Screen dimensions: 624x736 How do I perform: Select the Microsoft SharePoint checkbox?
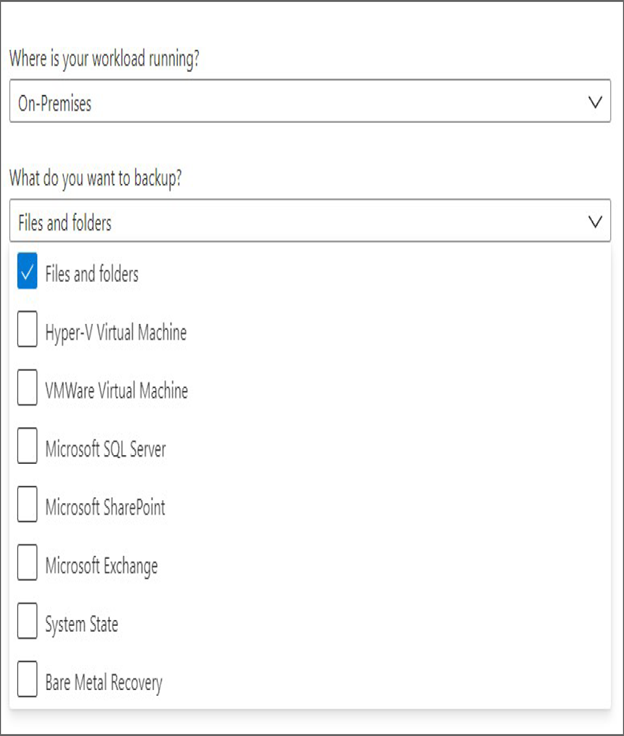27,504
